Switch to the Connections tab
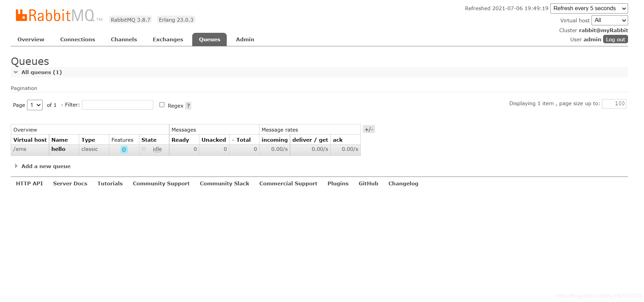 tap(77, 40)
